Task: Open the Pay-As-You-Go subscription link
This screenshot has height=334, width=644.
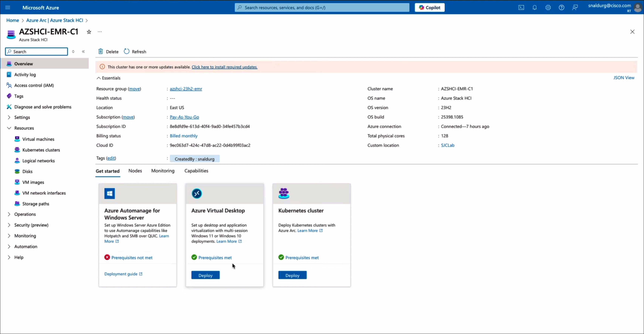Action: [184, 117]
